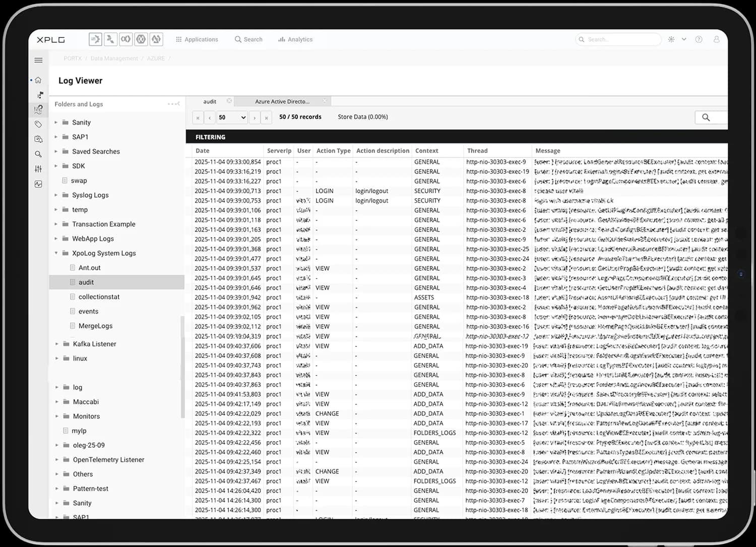Viewport: 756px width, 547px height.
Task: Go to the first page of records
Action: click(198, 117)
